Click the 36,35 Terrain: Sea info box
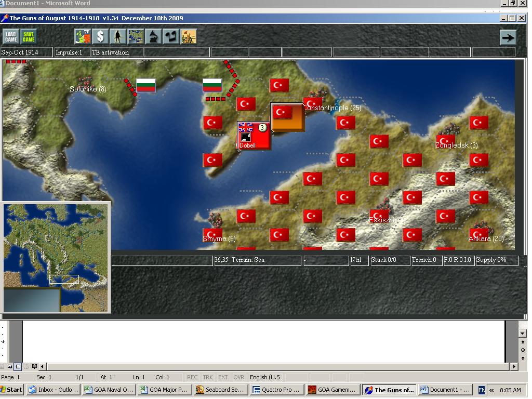This screenshot has width=532, height=399. coord(257,260)
